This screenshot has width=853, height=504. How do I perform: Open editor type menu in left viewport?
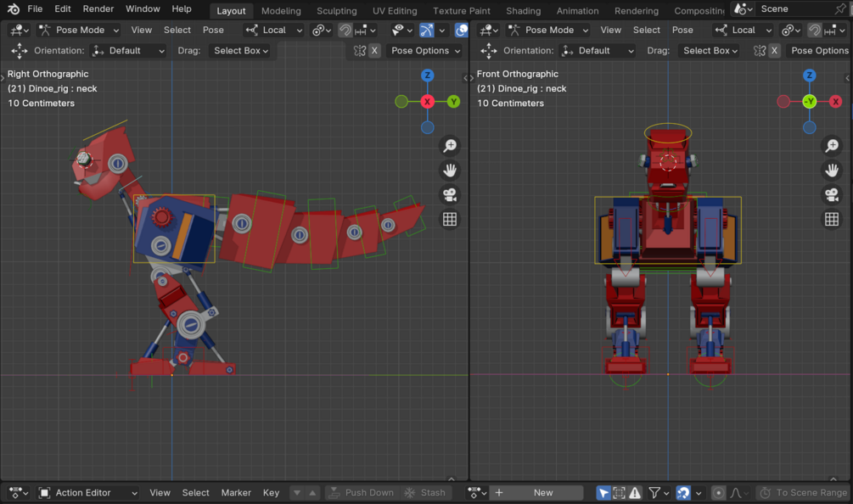[20, 30]
